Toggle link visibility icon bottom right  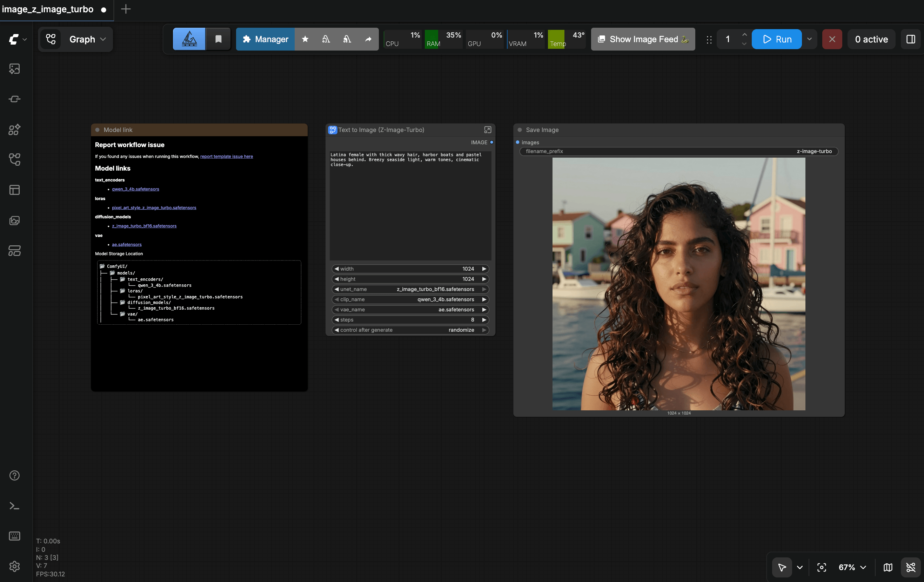[911, 567]
